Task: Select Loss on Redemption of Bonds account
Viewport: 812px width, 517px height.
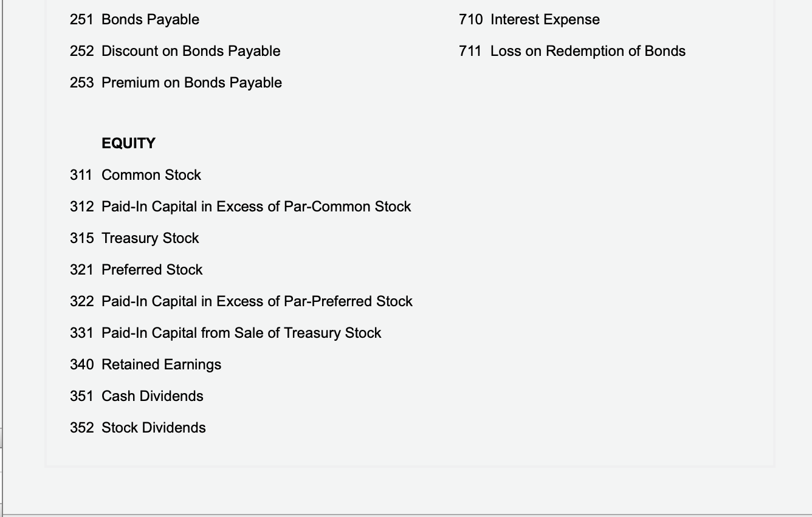Action: pyautogui.click(x=588, y=51)
